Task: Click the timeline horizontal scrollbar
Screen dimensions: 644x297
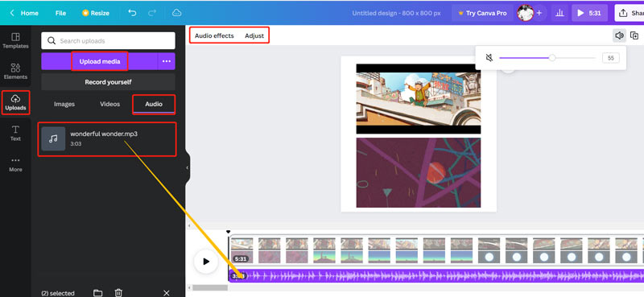Action: coord(210,287)
